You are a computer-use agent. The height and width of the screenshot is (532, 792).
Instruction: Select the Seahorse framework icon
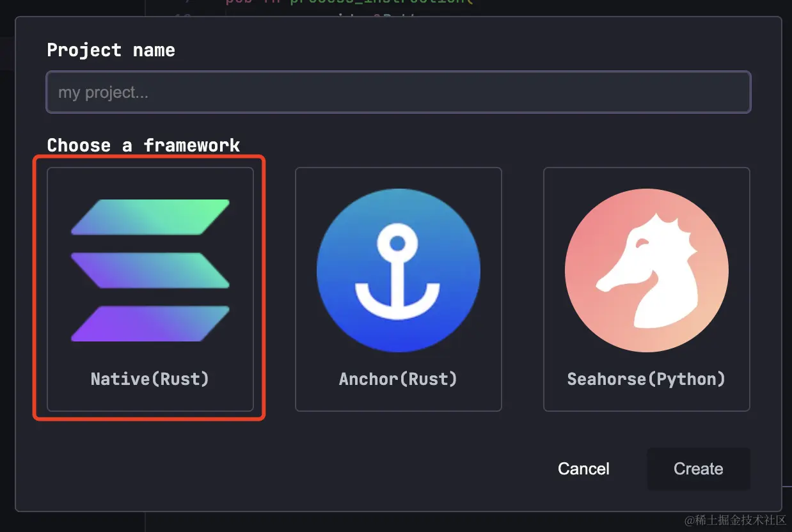coord(646,270)
